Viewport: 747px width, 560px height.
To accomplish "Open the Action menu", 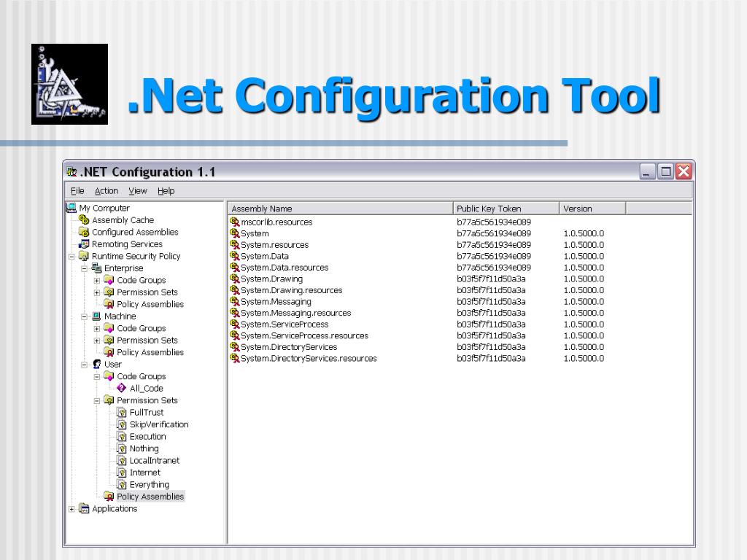I will point(107,191).
